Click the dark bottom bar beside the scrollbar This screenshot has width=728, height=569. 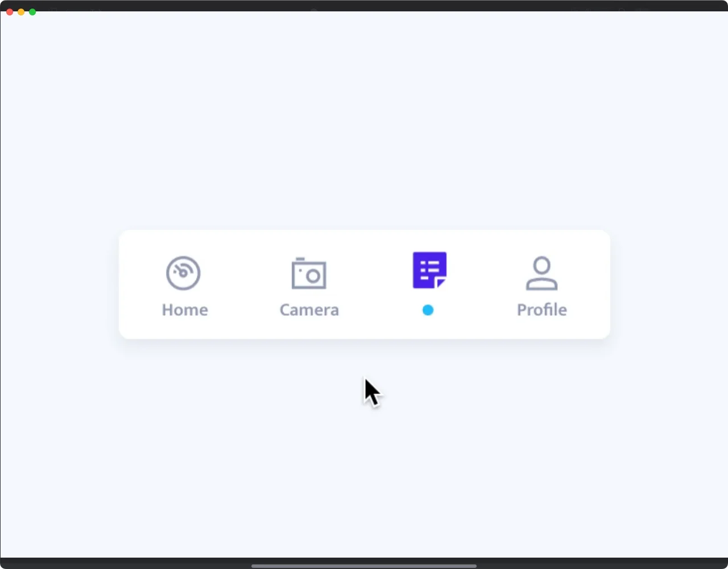click(x=597, y=563)
